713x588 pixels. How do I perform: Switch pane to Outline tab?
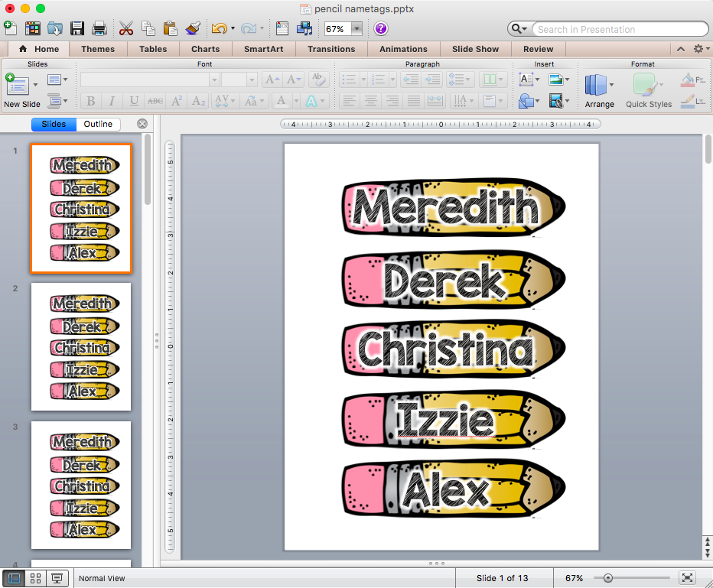pyautogui.click(x=98, y=124)
